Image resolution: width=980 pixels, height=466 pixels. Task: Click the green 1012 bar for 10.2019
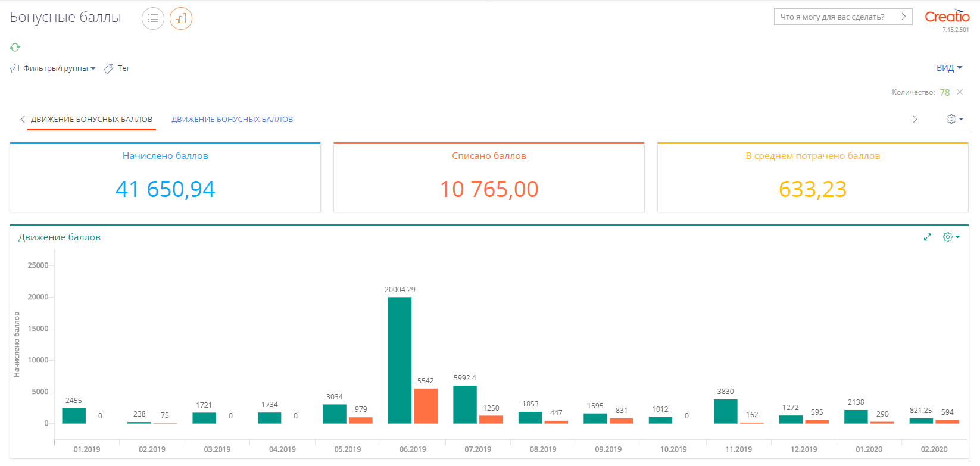(x=660, y=420)
